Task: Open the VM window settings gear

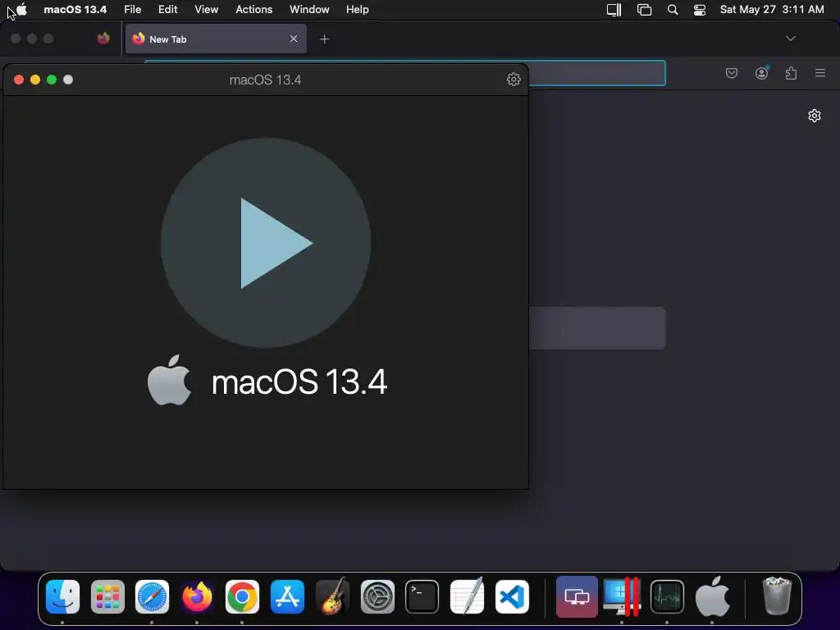Action: tap(514, 80)
